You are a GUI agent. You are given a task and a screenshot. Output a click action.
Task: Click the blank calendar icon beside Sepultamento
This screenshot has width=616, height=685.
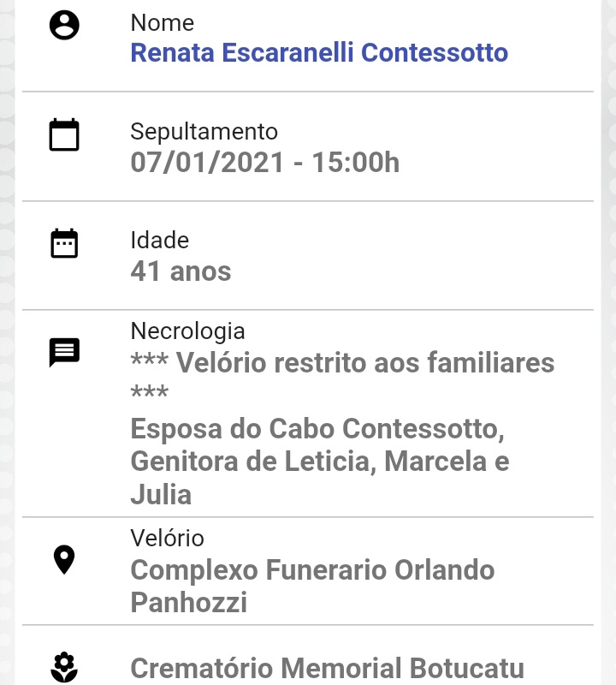(x=64, y=134)
